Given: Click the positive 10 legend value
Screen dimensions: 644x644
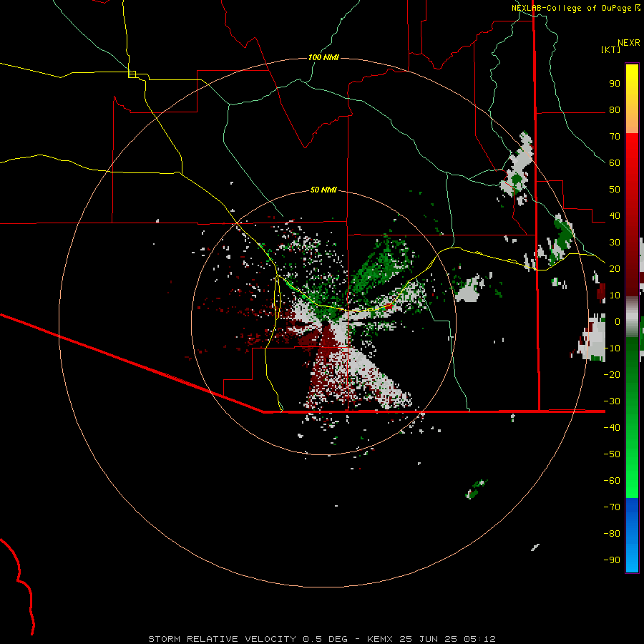Looking at the screenshot, I should tap(615, 296).
